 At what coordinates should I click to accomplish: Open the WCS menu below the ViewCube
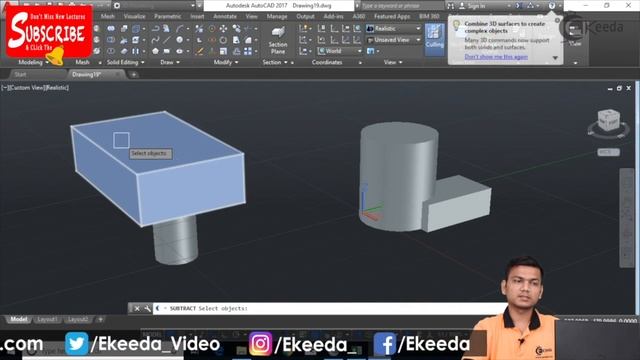(609, 152)
